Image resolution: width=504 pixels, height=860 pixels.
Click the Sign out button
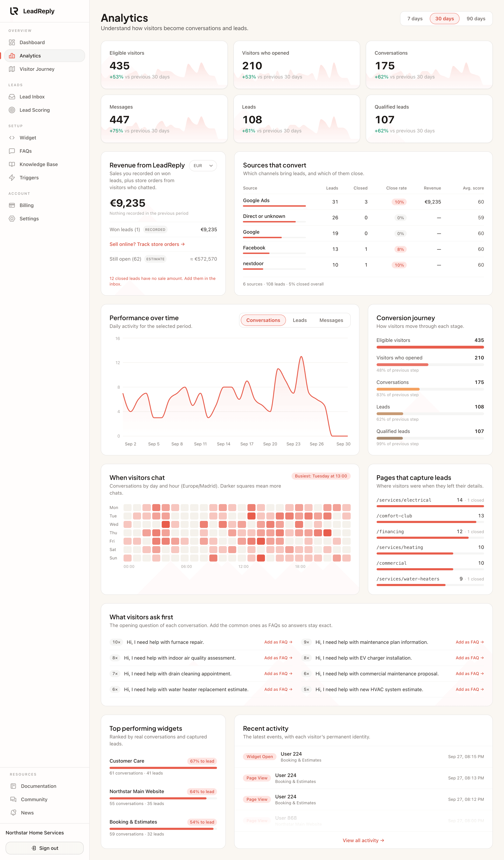click(x=45, y=848)
